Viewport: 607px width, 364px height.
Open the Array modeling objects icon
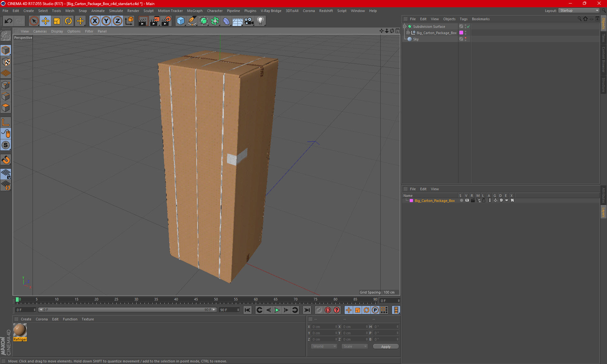point(215,21)
